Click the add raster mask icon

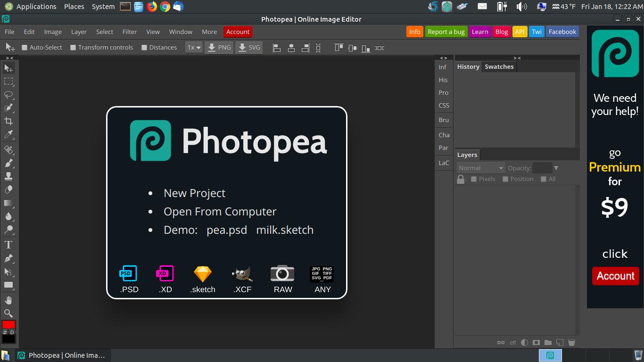click(x=536, y=343)
